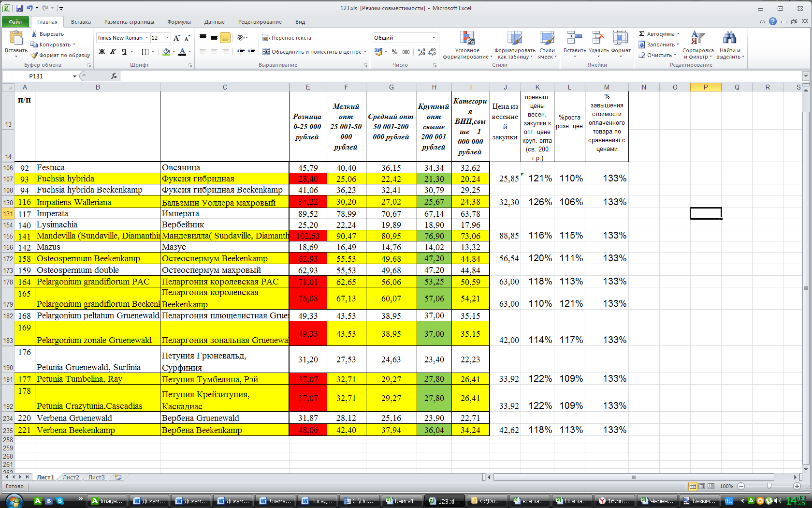
Task: Expand the formula bar
Action: 806,75
